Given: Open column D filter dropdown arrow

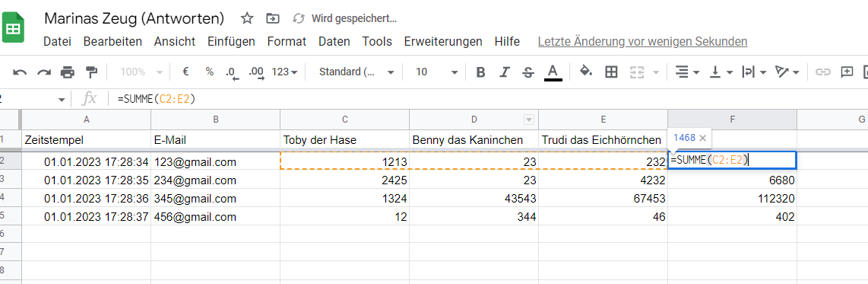Looking at the screenshot, I should pyautogui.click(x=529, y=120).
